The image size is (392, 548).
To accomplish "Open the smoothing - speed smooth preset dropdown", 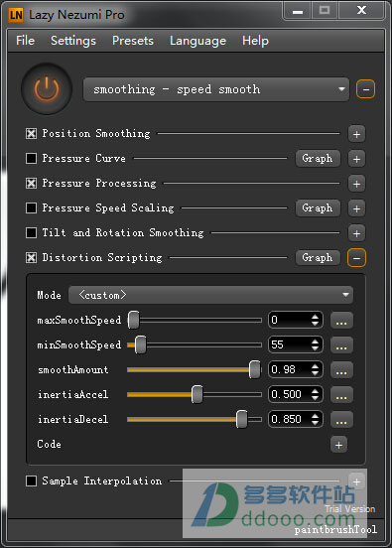I will coord(216,89).
